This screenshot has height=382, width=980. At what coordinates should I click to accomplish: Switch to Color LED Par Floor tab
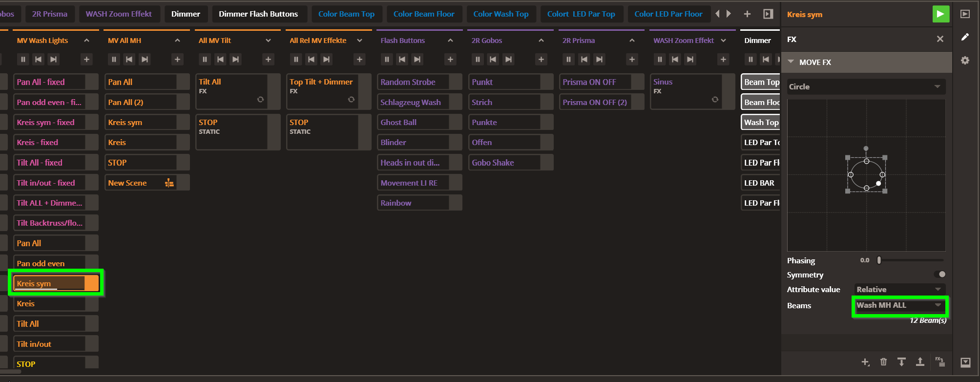tap(668, 14)
